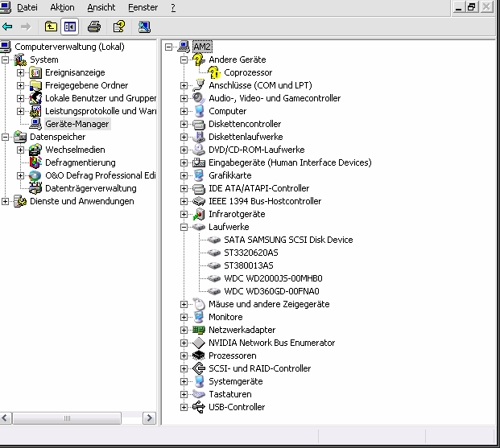Click the Wechselmedien icon
The width and height of the screenshot is (500, 448).
35,150
